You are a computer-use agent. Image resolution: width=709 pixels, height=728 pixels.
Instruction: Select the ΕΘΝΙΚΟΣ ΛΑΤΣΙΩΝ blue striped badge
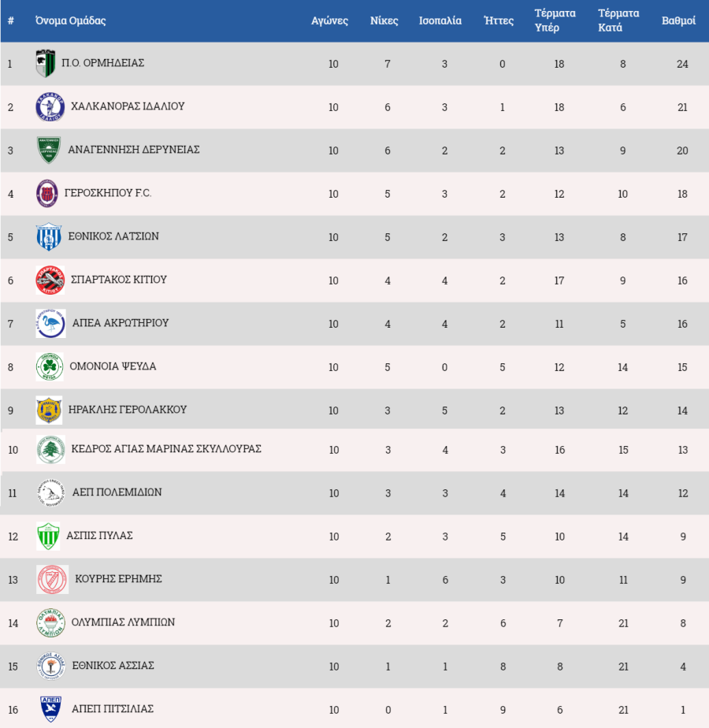pos(49,237)
